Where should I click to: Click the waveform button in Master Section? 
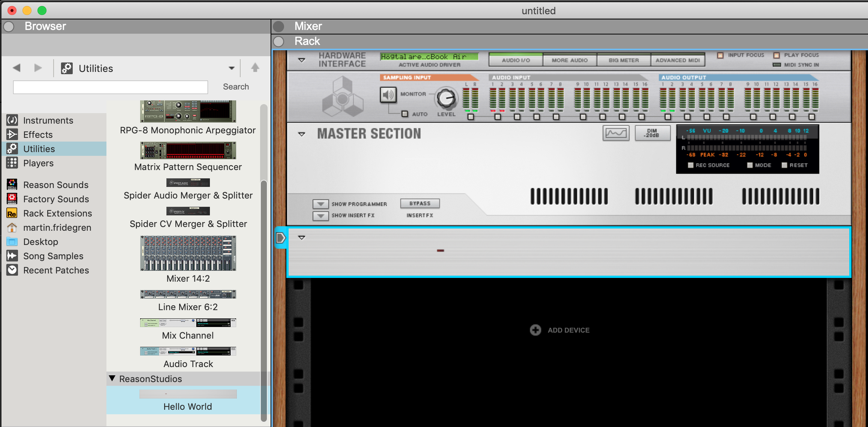tap(616, 133)
